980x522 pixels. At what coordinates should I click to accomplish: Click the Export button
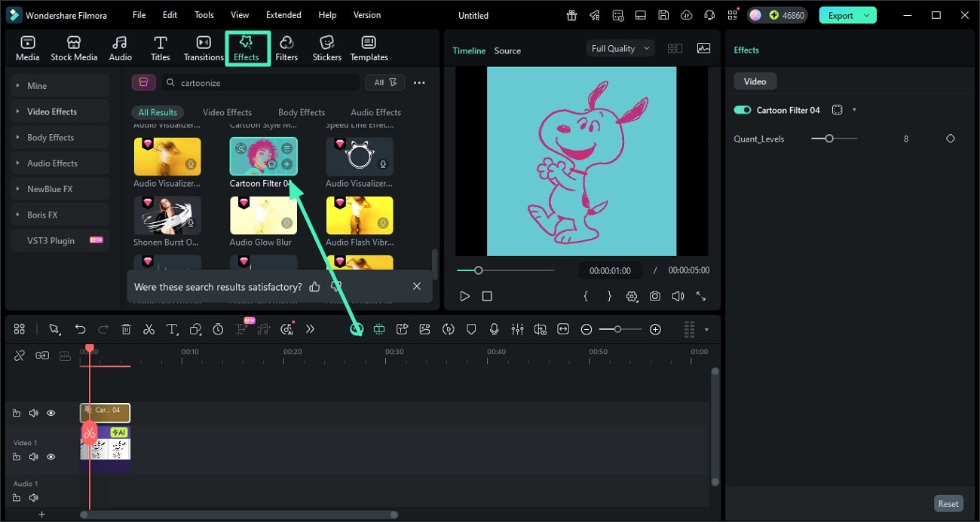pyautogui.click(x=842, y=14)
